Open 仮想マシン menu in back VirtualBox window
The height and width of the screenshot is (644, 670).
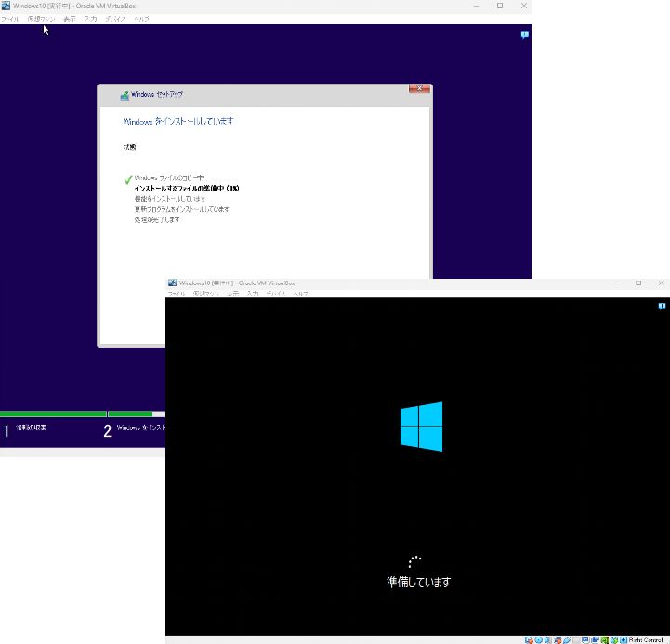point(41,20)
